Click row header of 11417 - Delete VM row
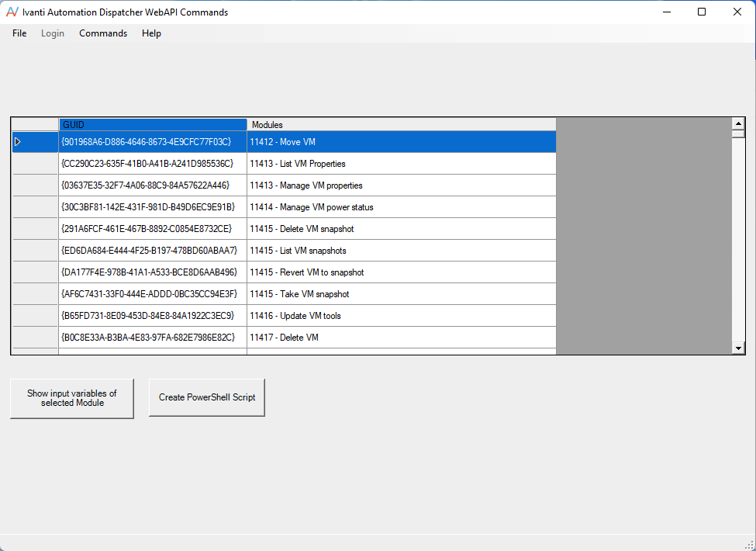Screen dimensions: 756x551 [35, 338]
